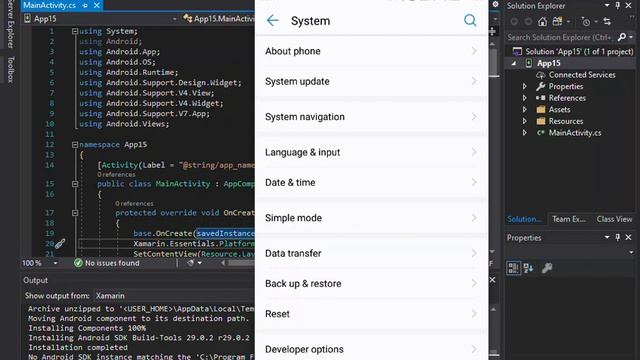
Task: Open the Toolbox side tab
Action: (x=10, y=69)
